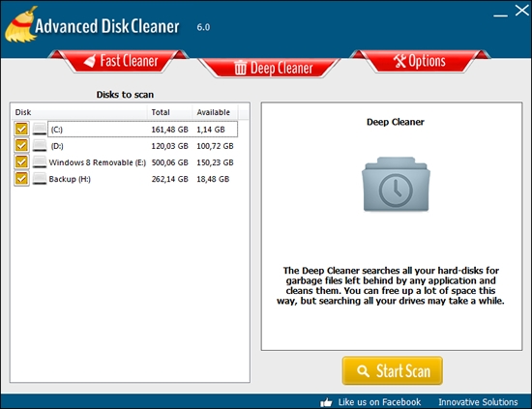Uncheck the Windows 8 Removable E: checkbox

point(21,161)
